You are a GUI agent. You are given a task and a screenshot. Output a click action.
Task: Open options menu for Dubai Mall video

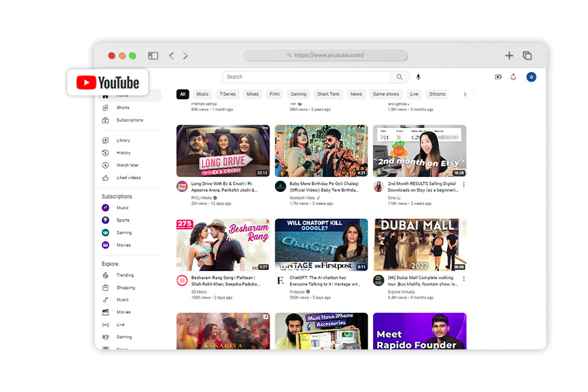pyautogui.click(x=464, y=279)
